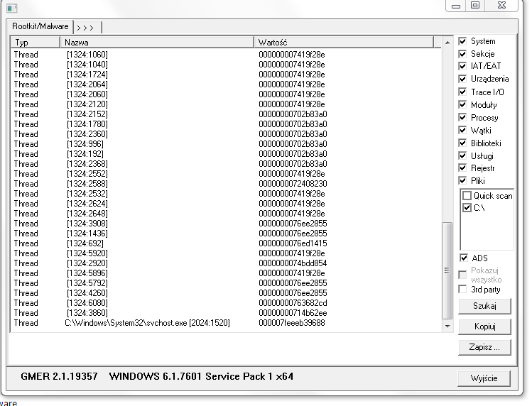Click the Zapisz ... button
Viewport: 532px width, 406px height.
pyautogui.click(x=484, y=347)
